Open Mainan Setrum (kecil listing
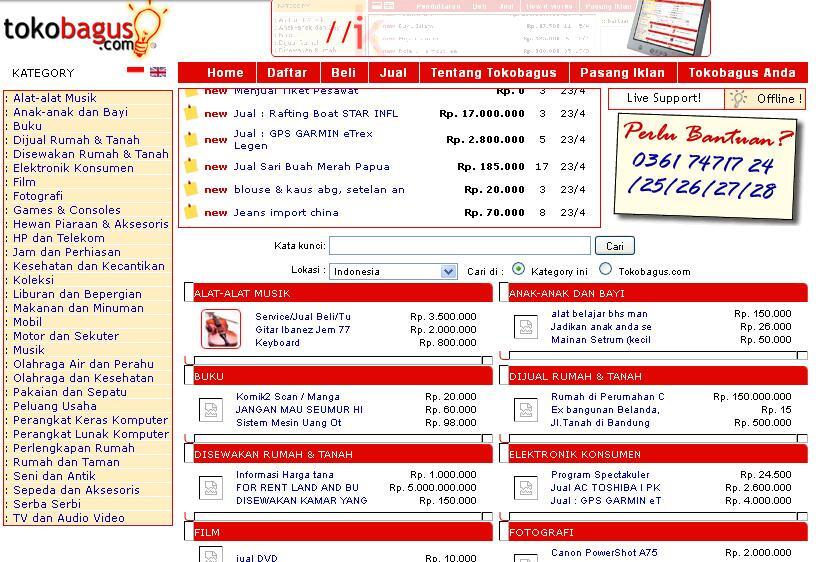The image size is (818, 562). [x=601, y=340]
